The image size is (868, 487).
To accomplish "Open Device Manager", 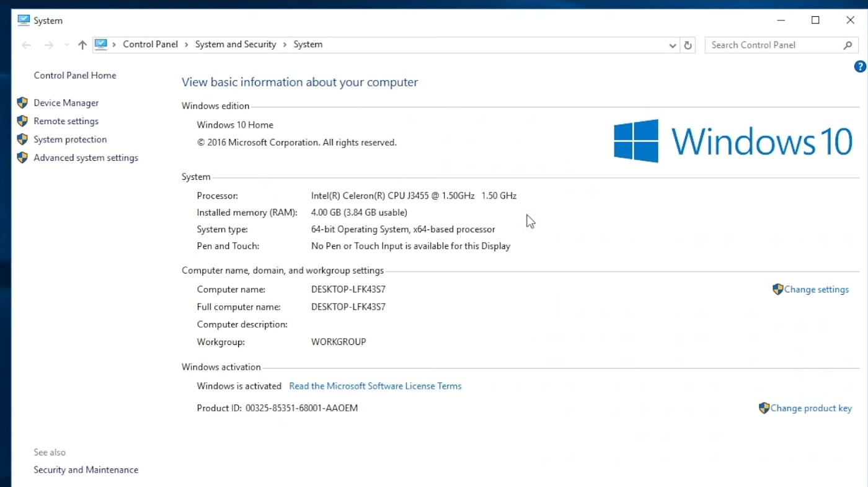I will point(66,103).
